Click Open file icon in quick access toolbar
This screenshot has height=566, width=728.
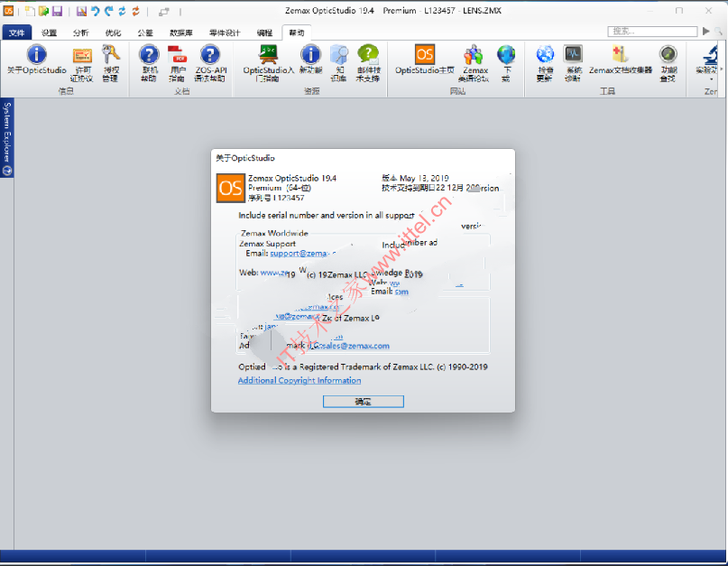pyautogui.click(x=43, y=11)
